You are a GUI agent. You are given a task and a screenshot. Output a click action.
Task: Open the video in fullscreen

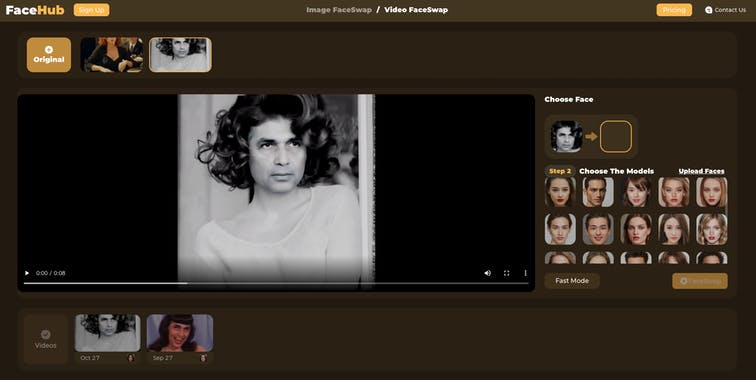click(506, 273)
